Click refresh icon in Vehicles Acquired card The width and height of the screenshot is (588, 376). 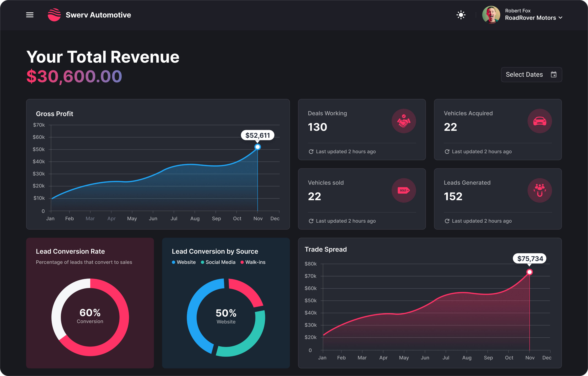[x=447, y=152]
